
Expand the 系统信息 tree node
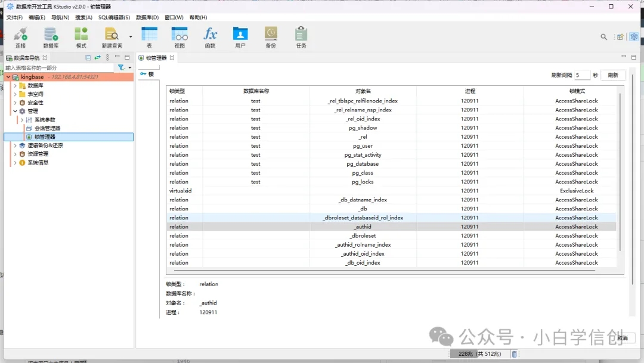(x=15, y=163)
